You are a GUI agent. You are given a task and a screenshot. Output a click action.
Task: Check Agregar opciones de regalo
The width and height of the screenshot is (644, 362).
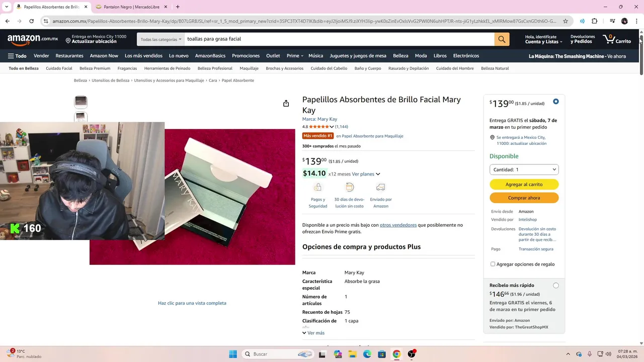[x=493, y=264]
